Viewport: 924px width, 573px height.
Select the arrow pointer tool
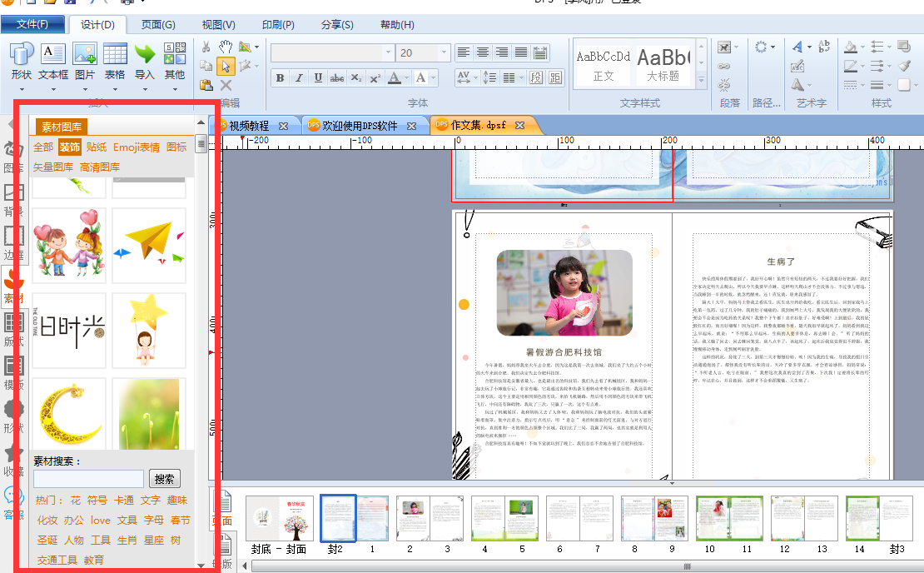tap(226, 66)
